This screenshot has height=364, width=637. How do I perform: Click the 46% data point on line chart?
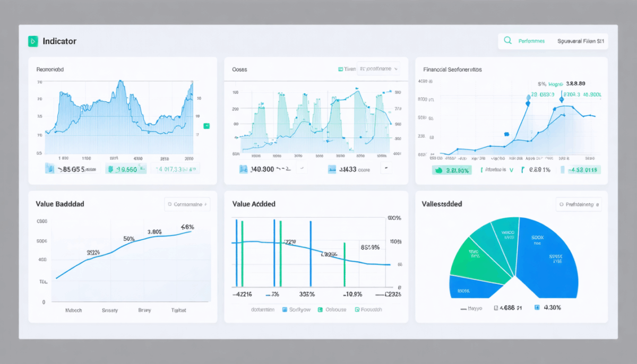tap(191, 231)
